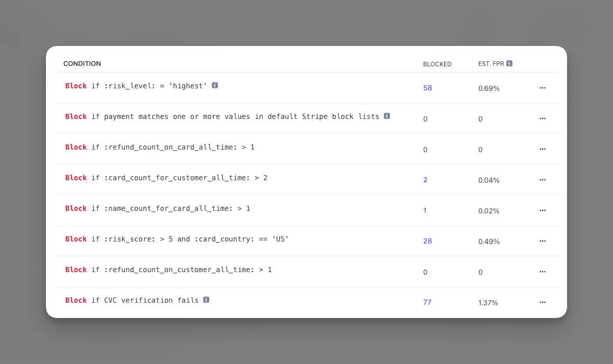The height and width of the screenshot is (364, 613).
Task: Open options menu for risk_level highest rule
Action: [x=542, y=88]
